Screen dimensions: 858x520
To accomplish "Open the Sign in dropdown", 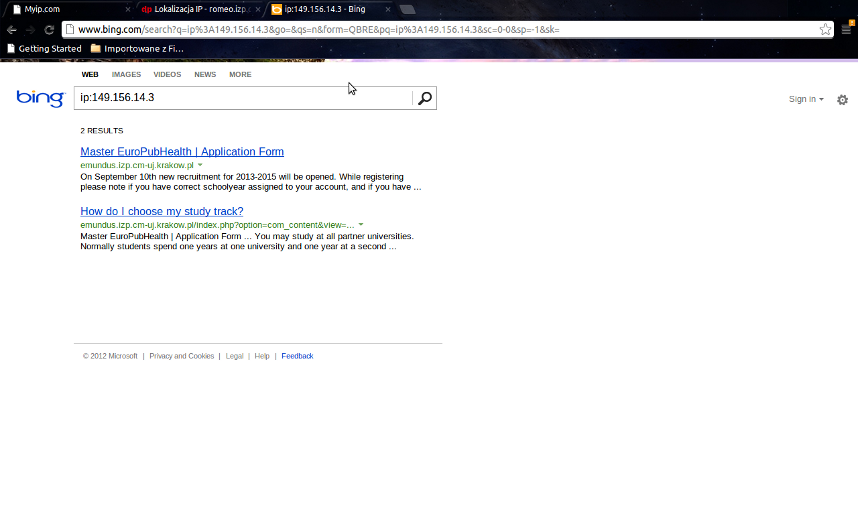I will point(806,99).
